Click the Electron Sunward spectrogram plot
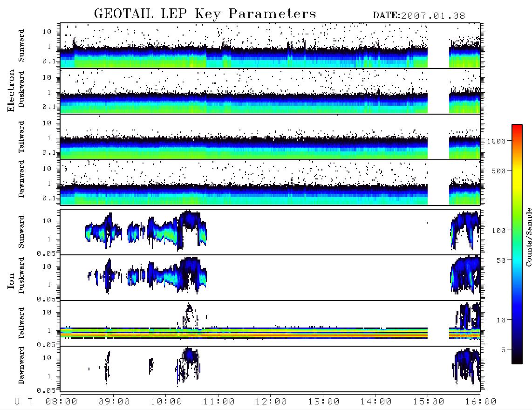This screenshot has height=410, width=532. (x=270, y=46)
